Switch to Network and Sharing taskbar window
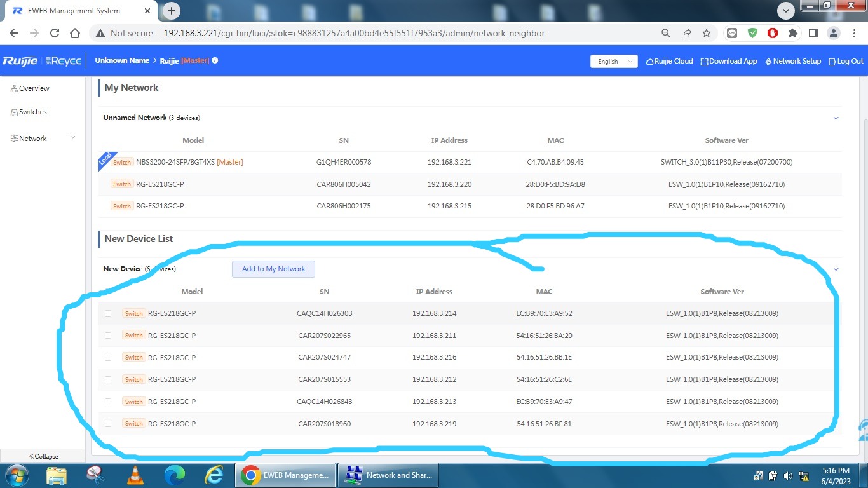Viewport: 868px width, 488px height. pyautogui.click(x=388, y=475)
